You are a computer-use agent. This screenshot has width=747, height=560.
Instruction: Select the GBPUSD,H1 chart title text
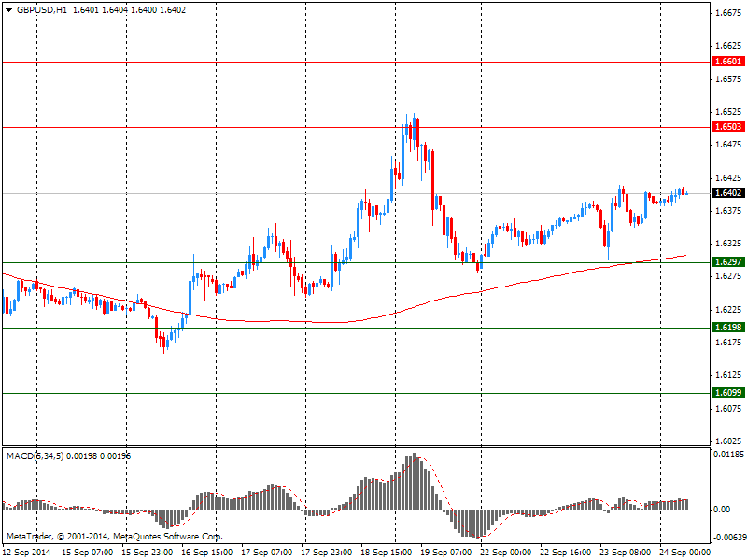click(42, 10)
